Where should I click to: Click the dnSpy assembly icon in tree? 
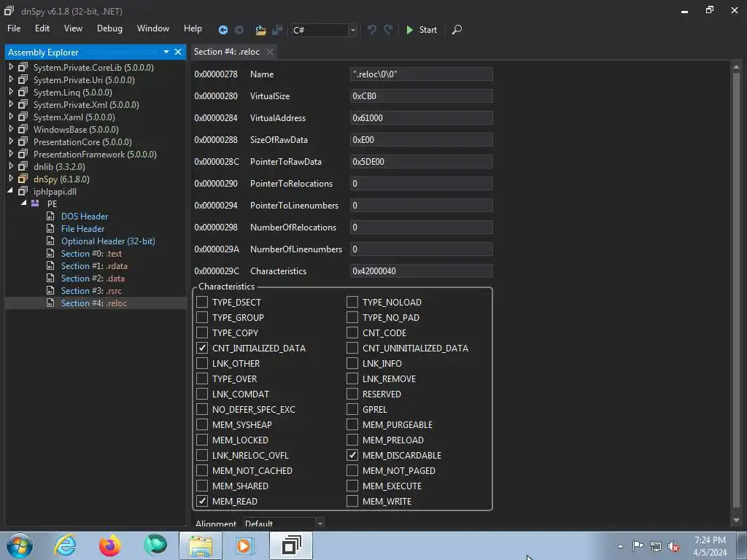point(23,179)
